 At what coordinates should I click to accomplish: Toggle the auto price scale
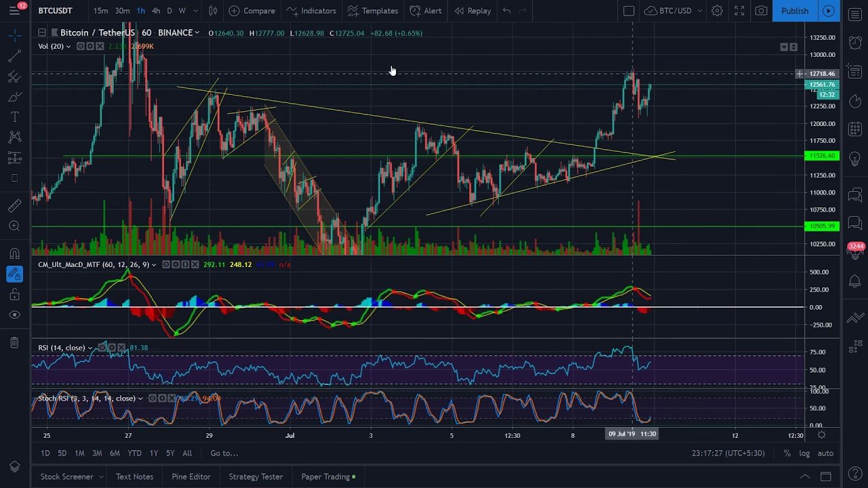[825, 453]
